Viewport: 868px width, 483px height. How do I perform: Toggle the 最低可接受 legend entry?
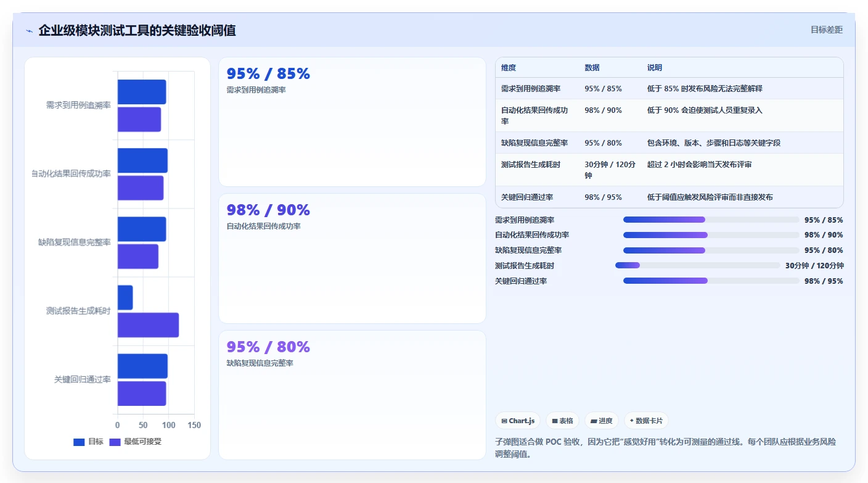tap(135, 442)
